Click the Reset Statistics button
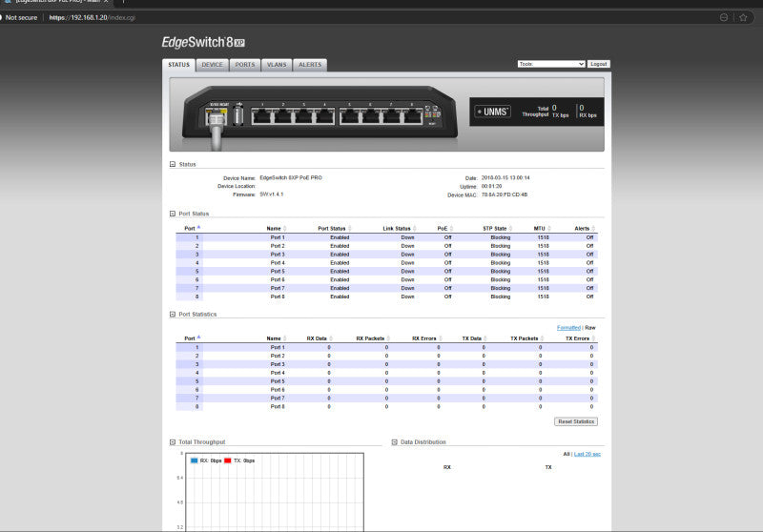This screenshot has width=763, height=532. (x=576, y=421)
